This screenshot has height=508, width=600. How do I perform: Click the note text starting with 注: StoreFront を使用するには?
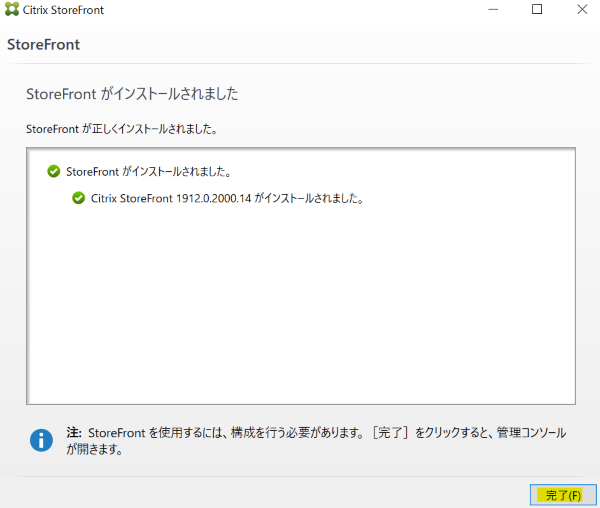point(316,440)
